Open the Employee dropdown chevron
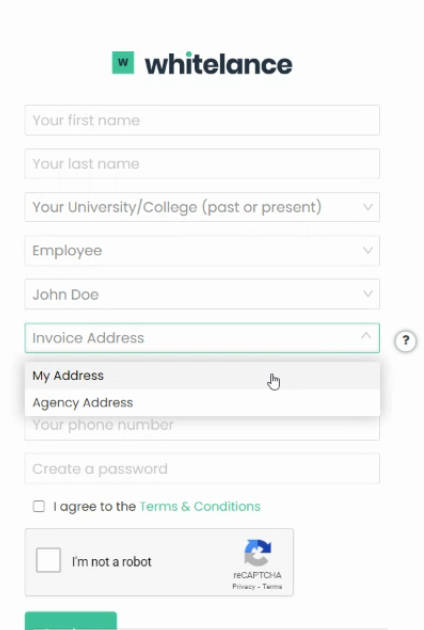Viewport: 424px width, 630px height. pyautogui.click(x=367, y=251)
